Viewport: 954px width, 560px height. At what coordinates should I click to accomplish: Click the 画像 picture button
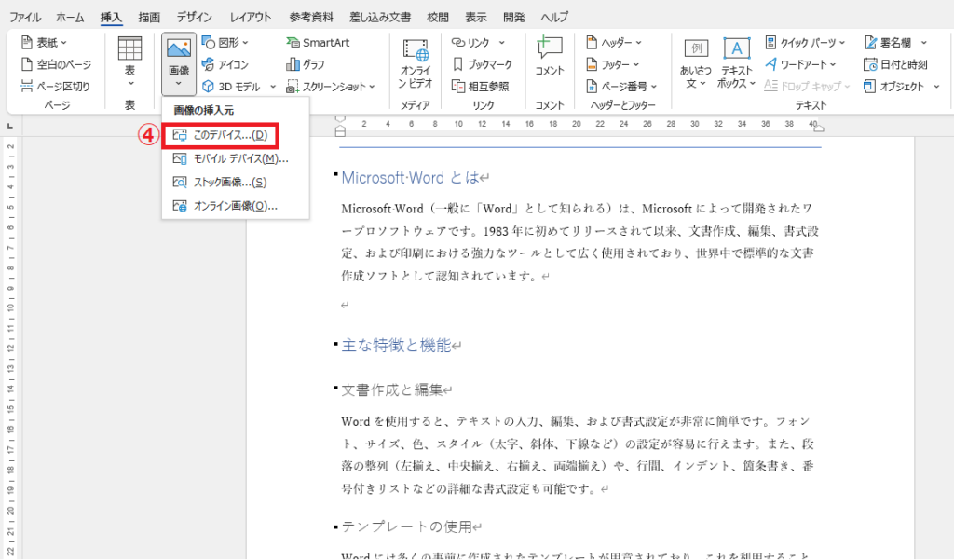pyautogui.click(x=179, y=63)
